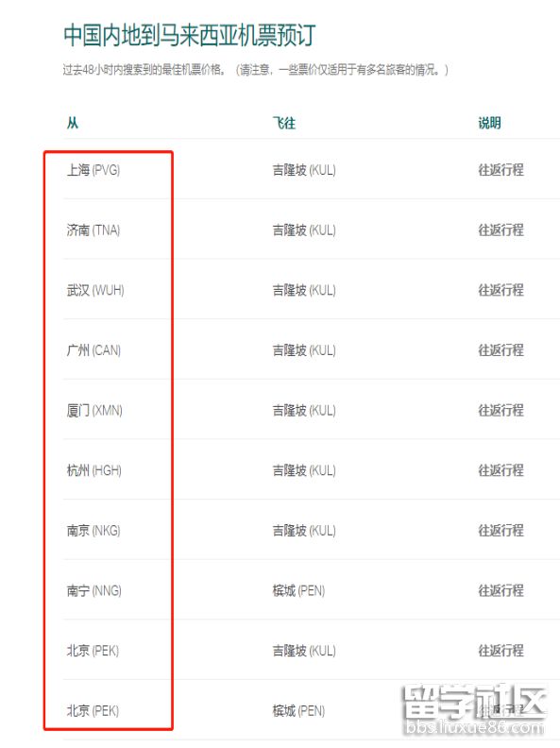Click 吉隆坡 (KUL) destination in 厦门 row
Screen dimensions: 560x748
click(x=304, y=410)
